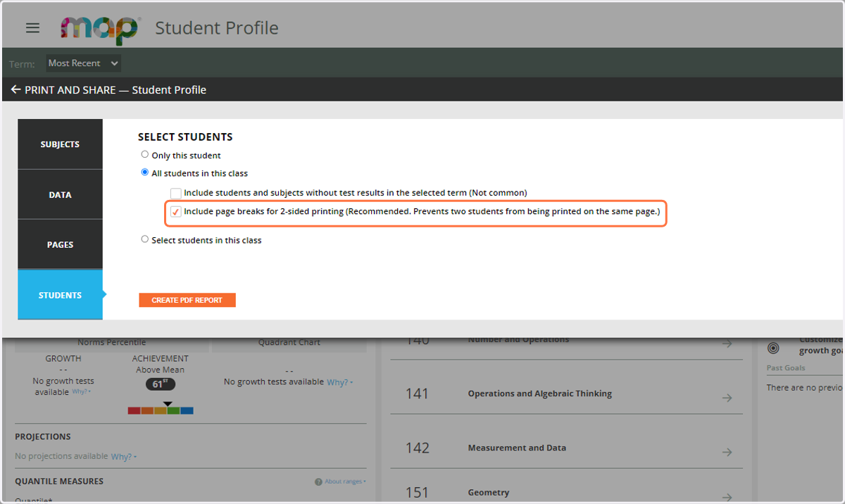
Task: Click the MAP logo
Action: click(99, 30)
